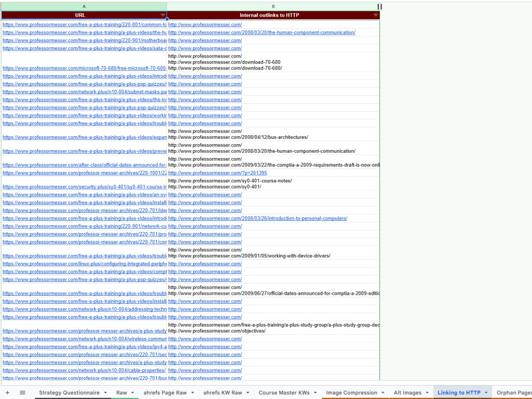Switch to the Strategy Questionnaire tab

click(69, 393)
